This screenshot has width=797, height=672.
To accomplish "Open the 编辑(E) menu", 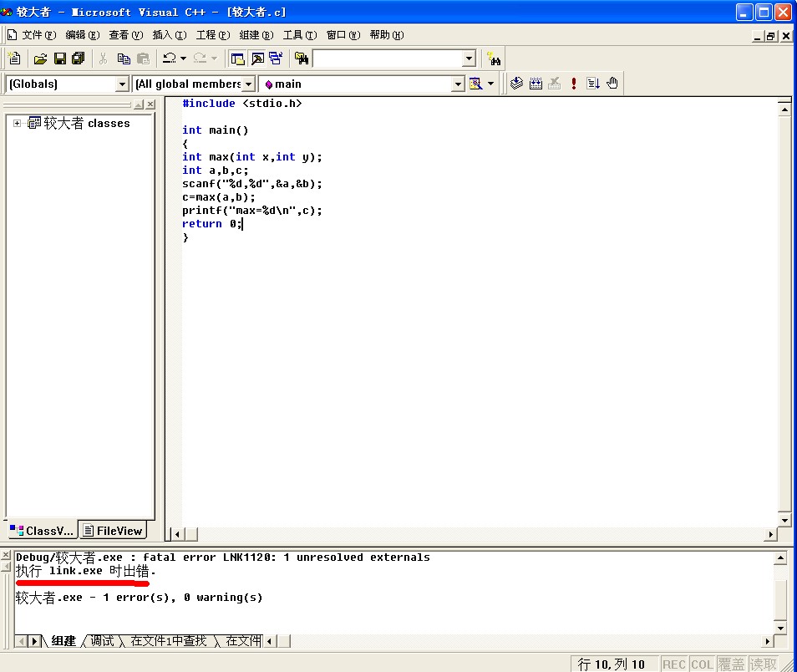I will click(83, 35).
